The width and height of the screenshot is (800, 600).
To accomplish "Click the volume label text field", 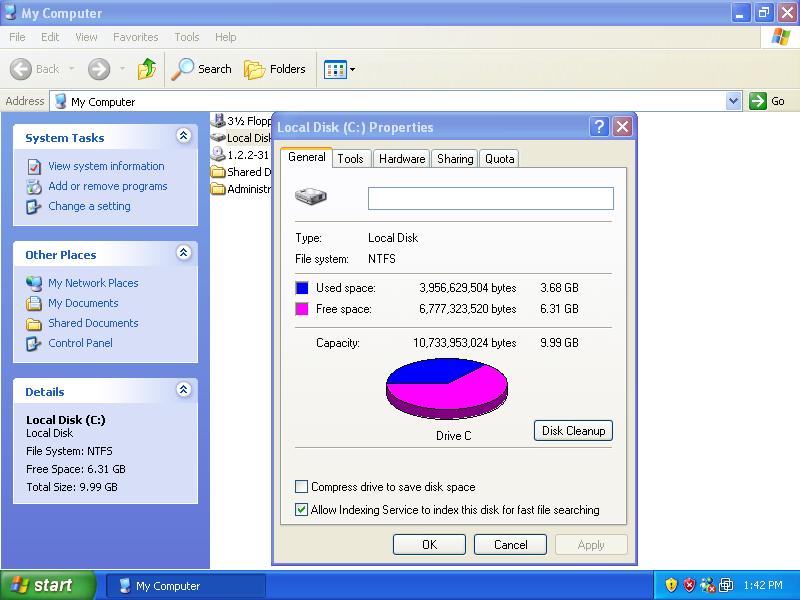I will click(491, 198).
